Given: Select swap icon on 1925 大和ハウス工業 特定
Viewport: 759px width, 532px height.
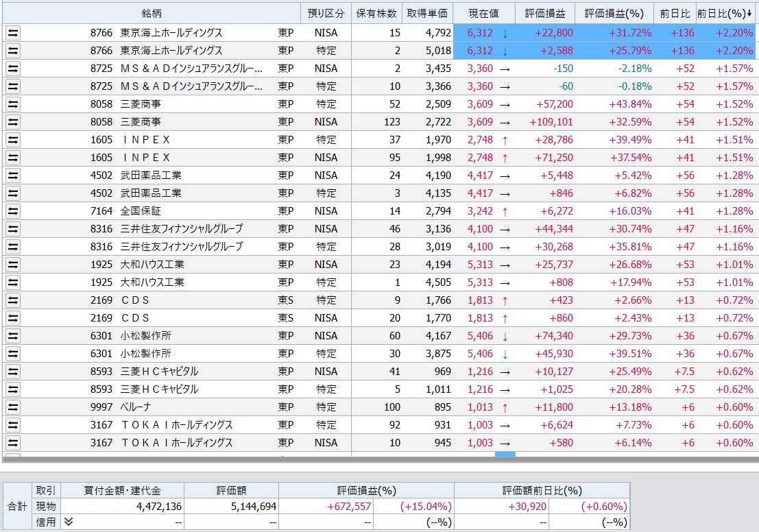Looking at the screenshot, I should point(13,282).
